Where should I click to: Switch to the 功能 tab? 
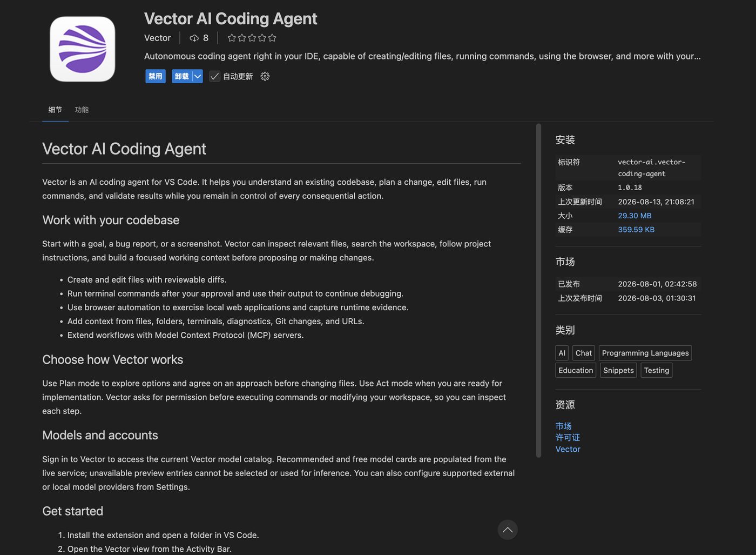coord(82,110)
